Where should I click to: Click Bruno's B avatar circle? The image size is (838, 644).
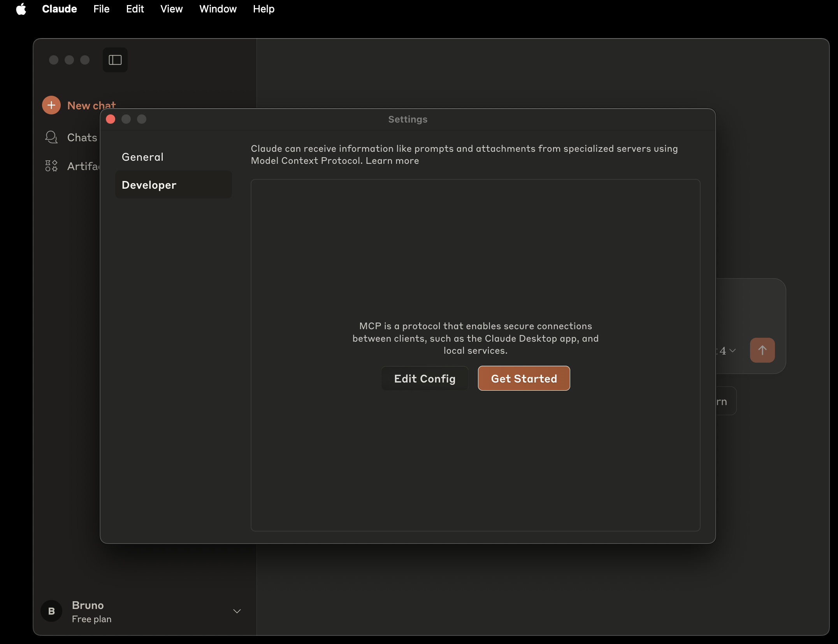[x=51, y=611]
